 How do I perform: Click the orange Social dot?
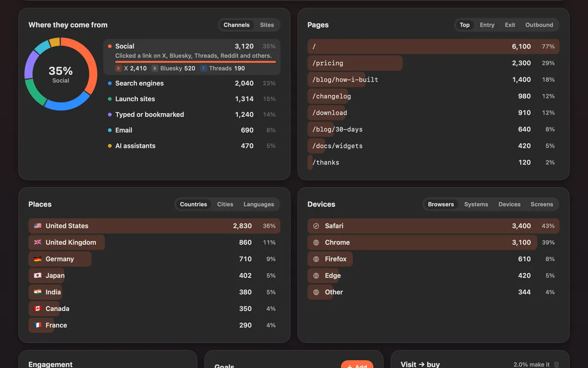click(110, 47)
